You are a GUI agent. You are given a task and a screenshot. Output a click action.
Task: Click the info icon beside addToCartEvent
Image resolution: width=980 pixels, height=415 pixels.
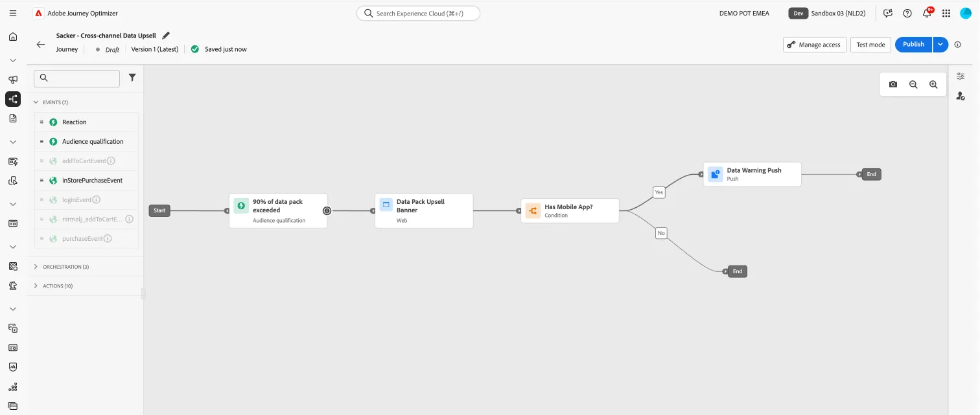(111, 161)
